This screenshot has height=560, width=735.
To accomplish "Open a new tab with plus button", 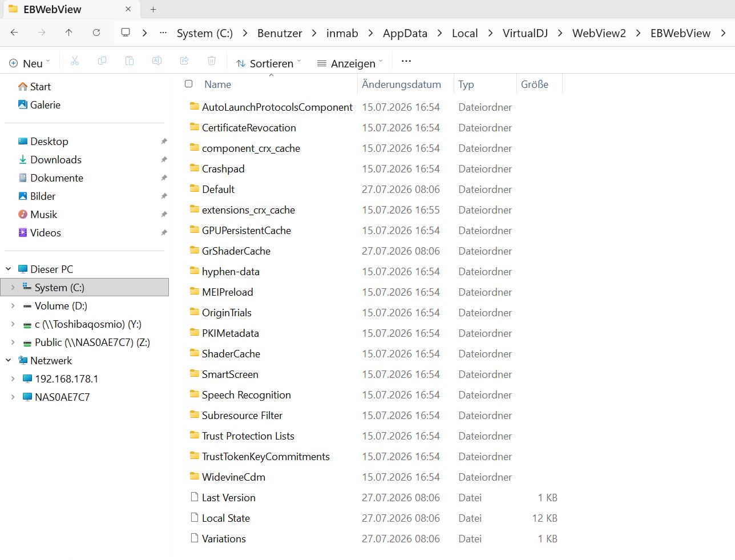I will [154, 9].
